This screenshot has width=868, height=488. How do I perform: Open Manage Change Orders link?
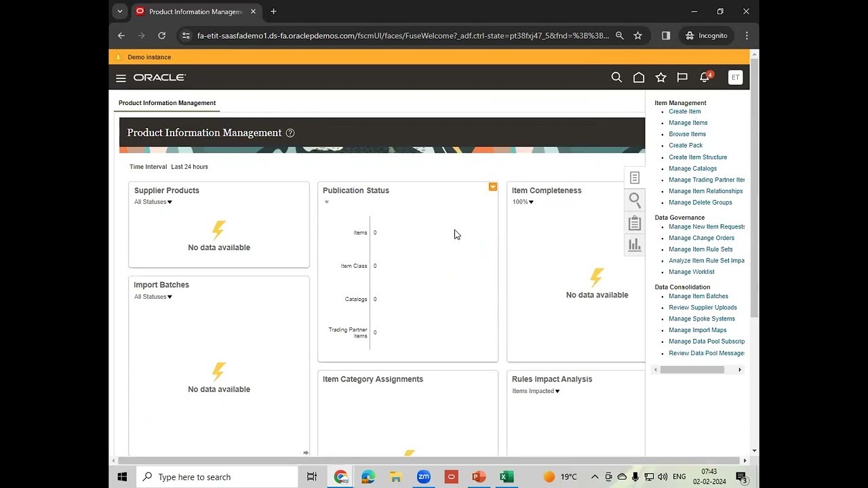702,238
